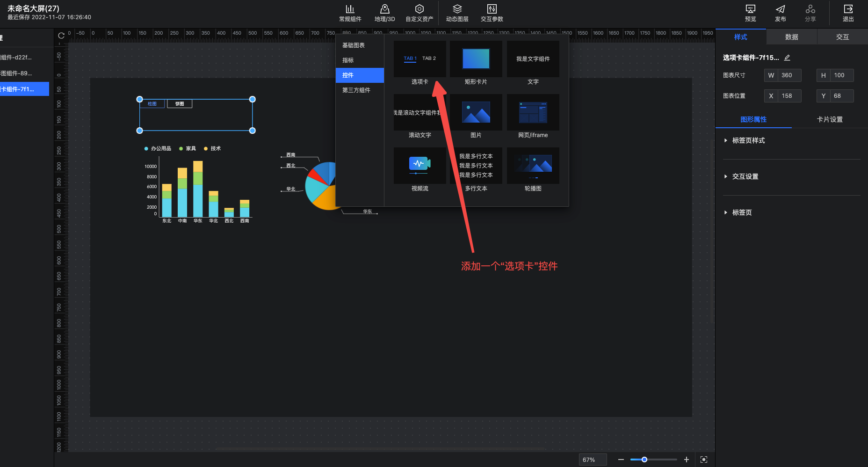Open the 交互参数 settings
This screenshot has height=467, width=868.
coord(492,13)
